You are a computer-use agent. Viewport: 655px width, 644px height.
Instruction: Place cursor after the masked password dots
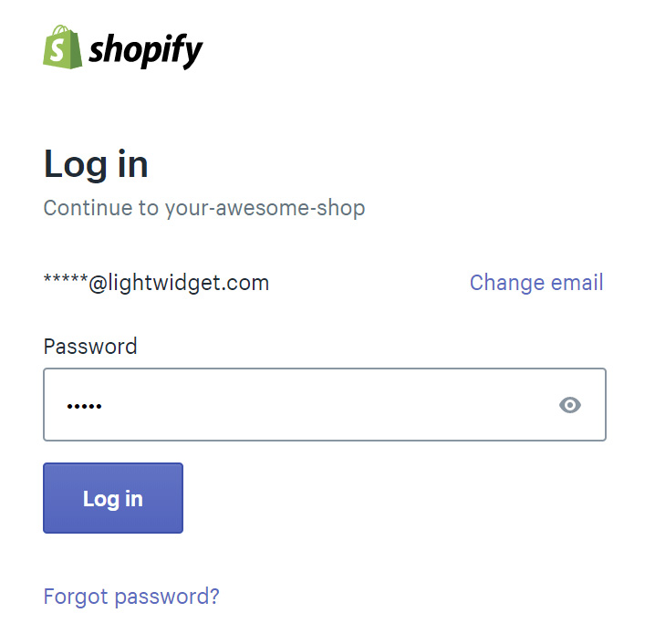click(103, 406)
